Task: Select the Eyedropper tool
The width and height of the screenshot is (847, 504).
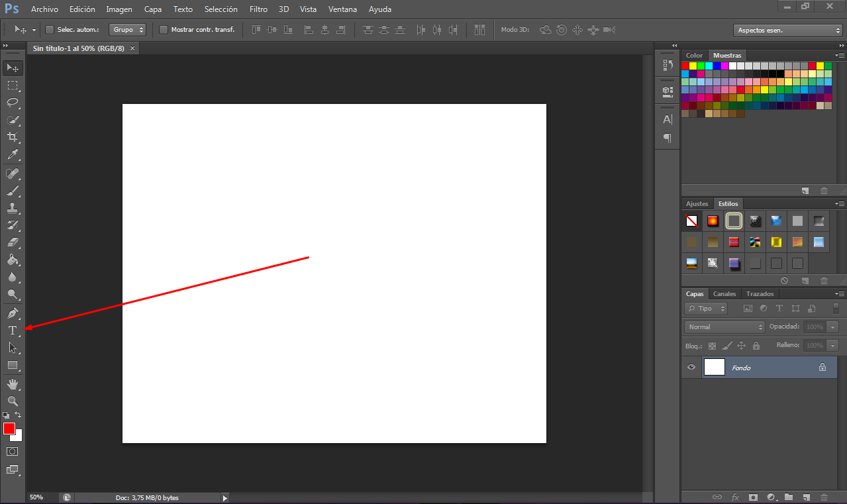Action: (x=13, y=155)
